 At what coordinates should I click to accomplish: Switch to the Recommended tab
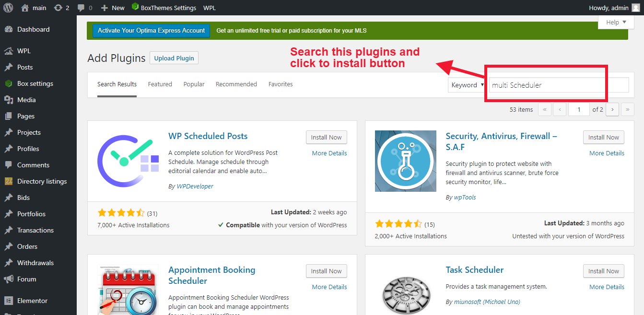click(236, 84)
